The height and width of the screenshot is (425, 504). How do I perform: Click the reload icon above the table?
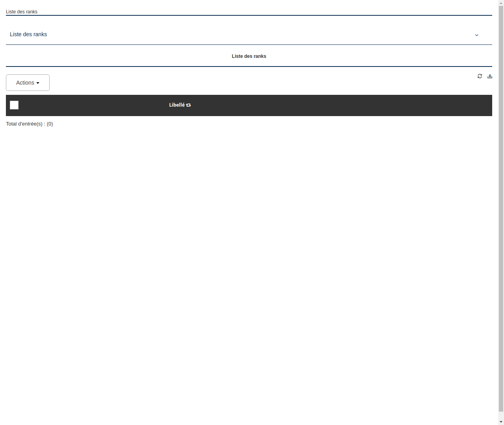coord(480,76)
